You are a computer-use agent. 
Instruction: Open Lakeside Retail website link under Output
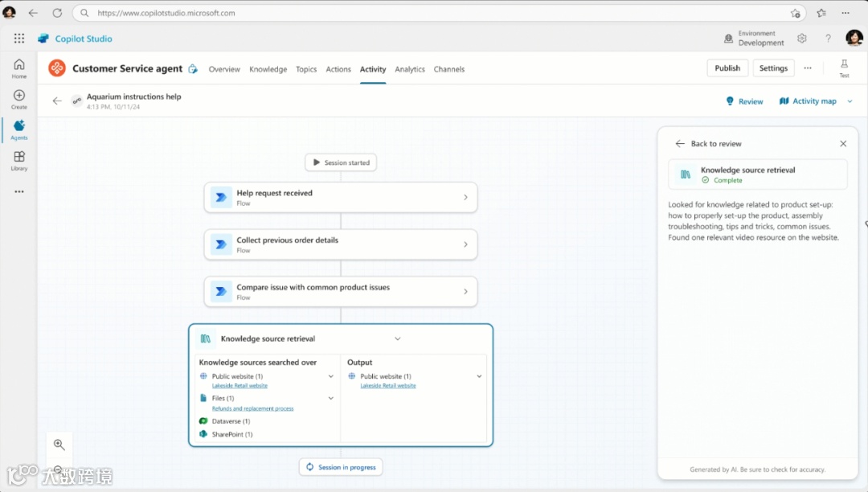(x=388, y=386)
